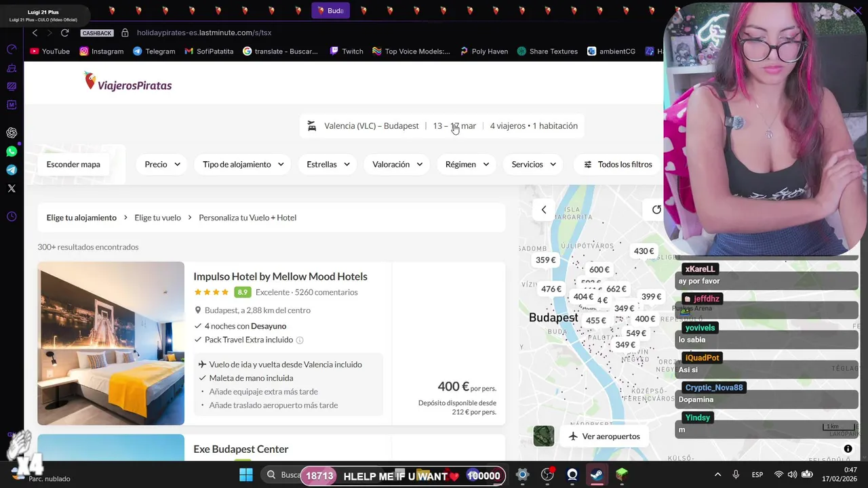Click the ViajerosPiratas logo
The width and height of the screenshot is (868, 488).
127,82
